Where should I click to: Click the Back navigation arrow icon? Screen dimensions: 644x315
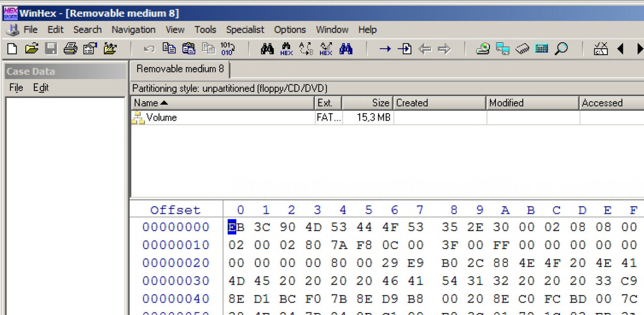[425, 49]
